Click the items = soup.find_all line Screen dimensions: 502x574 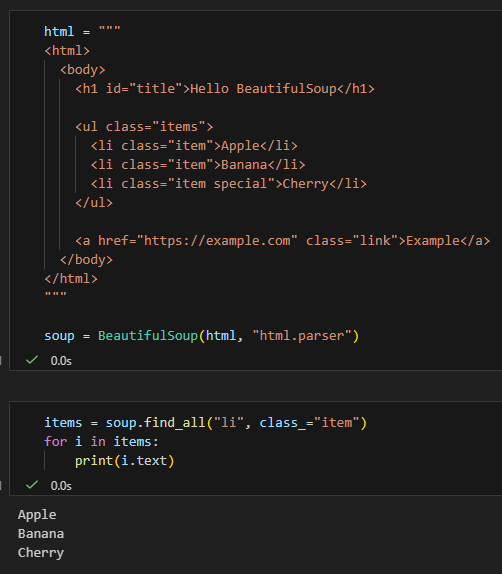click(205, 423)
